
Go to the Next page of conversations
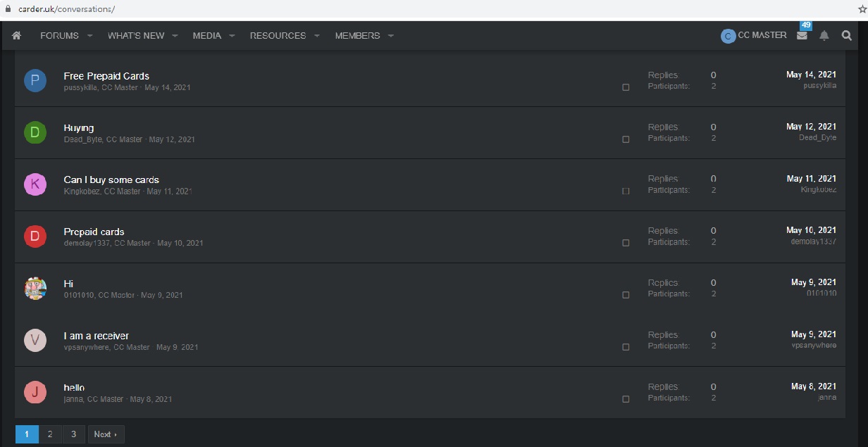(x=106, y=434)
